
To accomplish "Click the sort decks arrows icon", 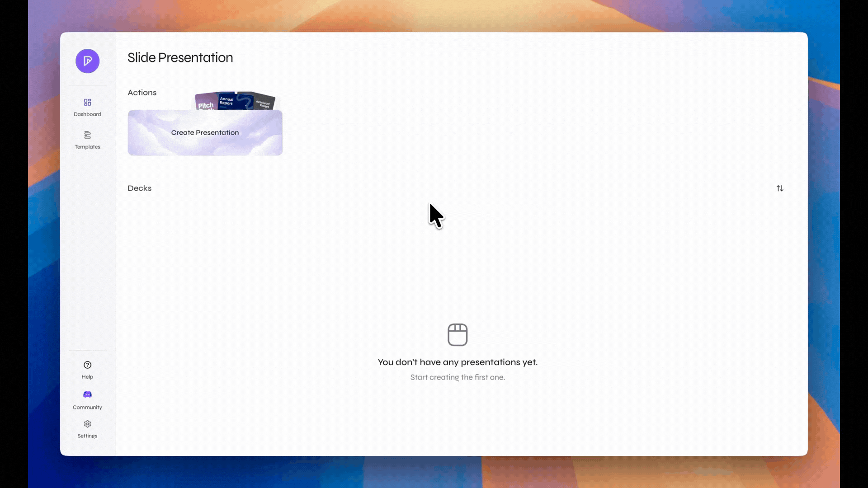I will tap(780, 188).
